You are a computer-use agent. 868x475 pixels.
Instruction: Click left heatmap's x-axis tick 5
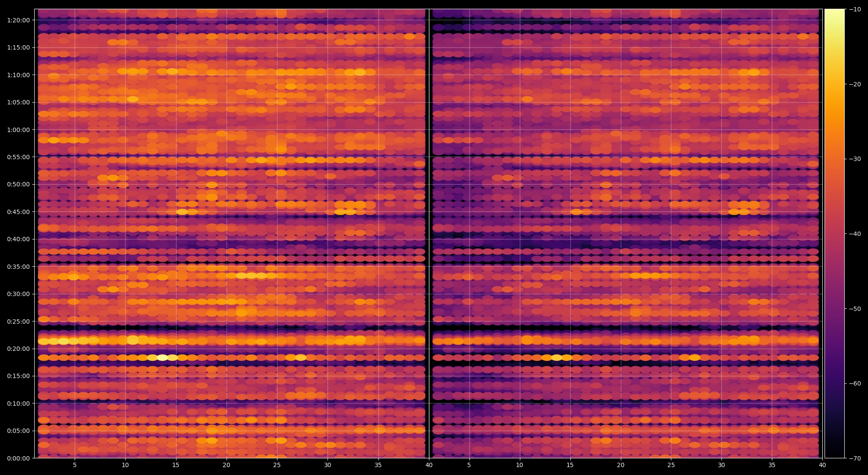click(75, 465)
